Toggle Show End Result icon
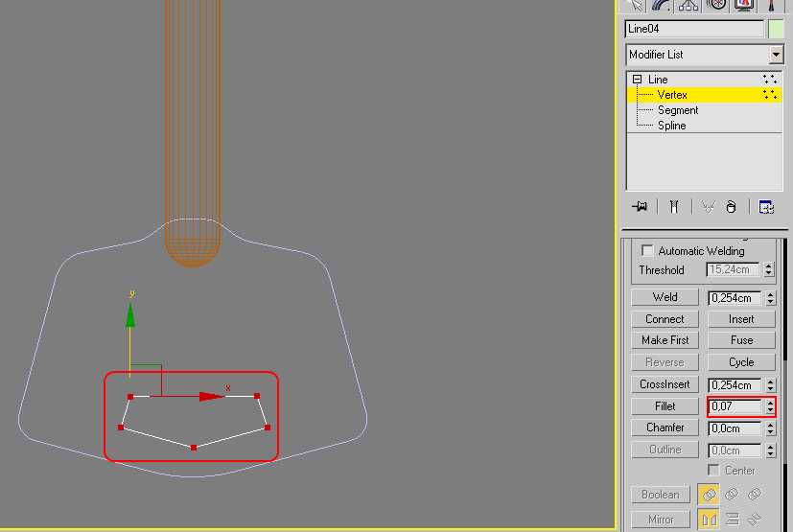The width and height of the screenshot is (793, 532). 674,206
